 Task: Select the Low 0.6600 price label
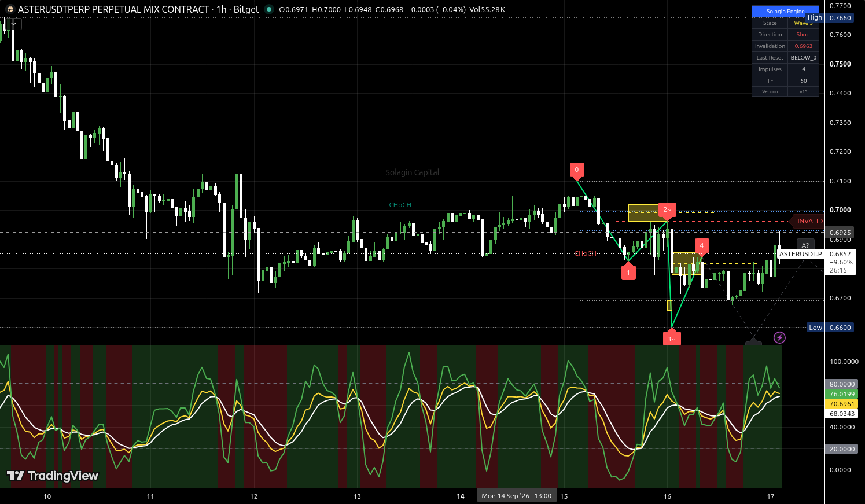pyautogui.click(x=830, y=328)
